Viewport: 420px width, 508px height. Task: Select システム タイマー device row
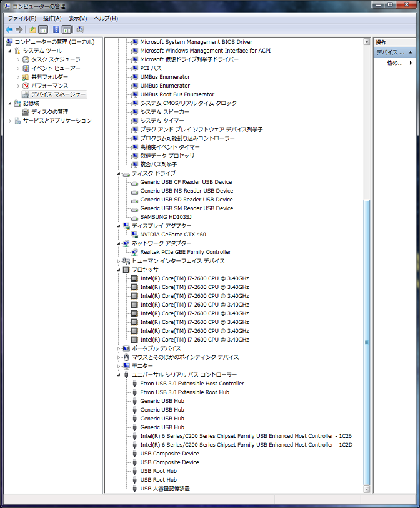click(162, 121)
